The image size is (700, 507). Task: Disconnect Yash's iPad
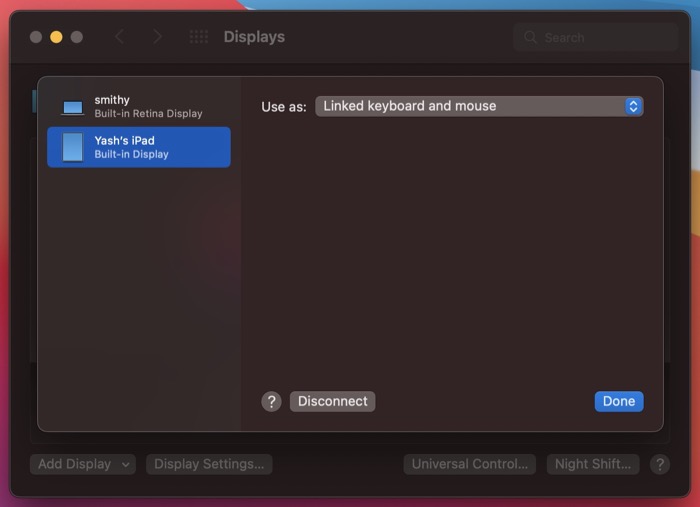[333, 402]
